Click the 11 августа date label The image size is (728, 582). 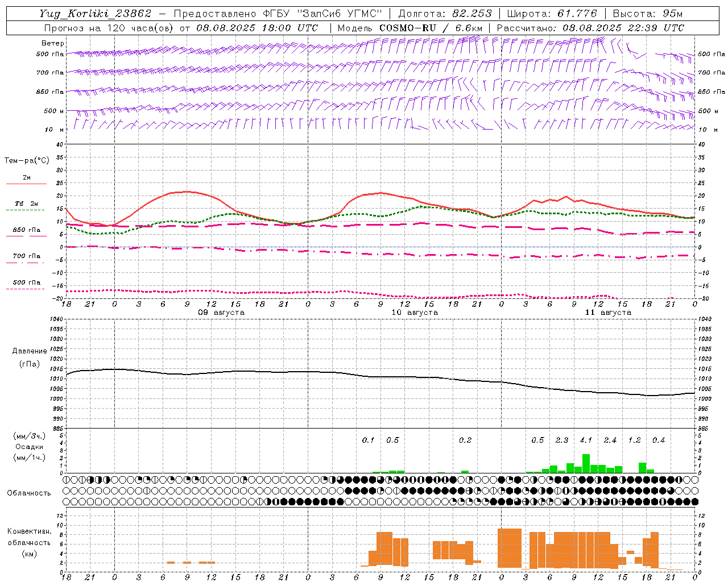608,313
